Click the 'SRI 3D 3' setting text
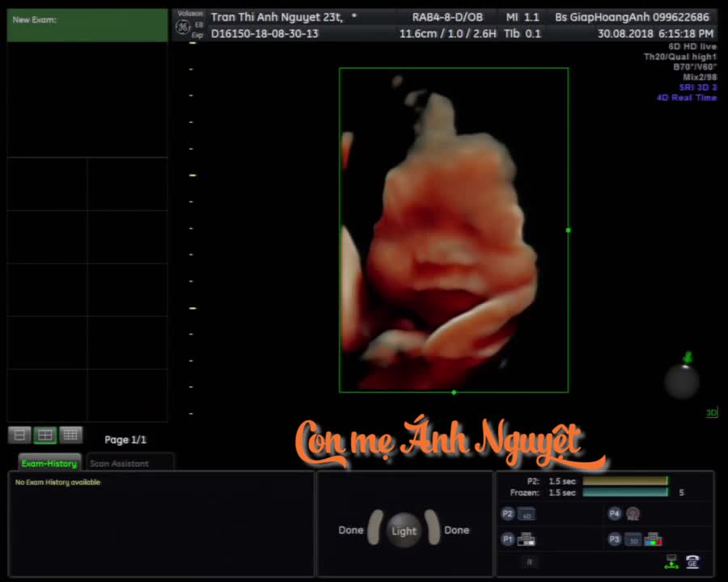728x582 pixels. coord(698,87)
